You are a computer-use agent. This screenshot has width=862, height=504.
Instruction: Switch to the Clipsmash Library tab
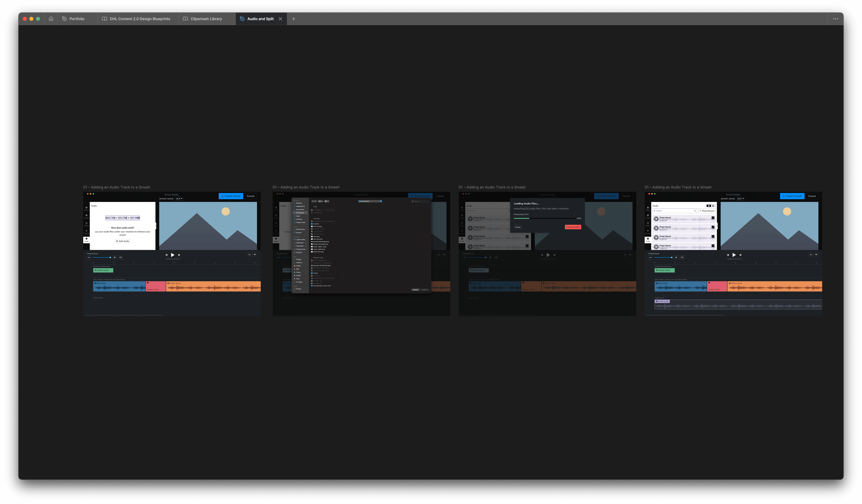coord(206,19)
